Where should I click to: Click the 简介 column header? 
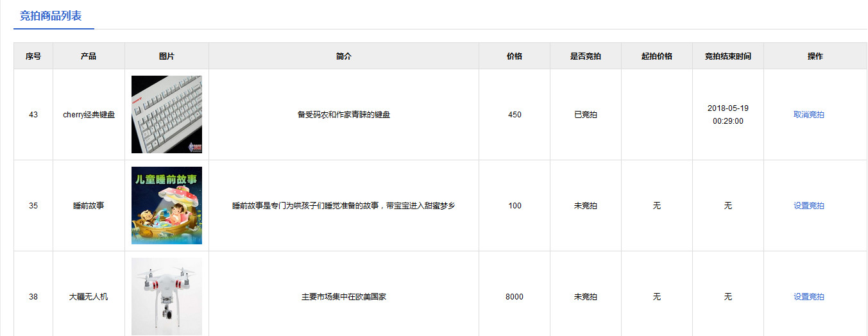[344, 56]
